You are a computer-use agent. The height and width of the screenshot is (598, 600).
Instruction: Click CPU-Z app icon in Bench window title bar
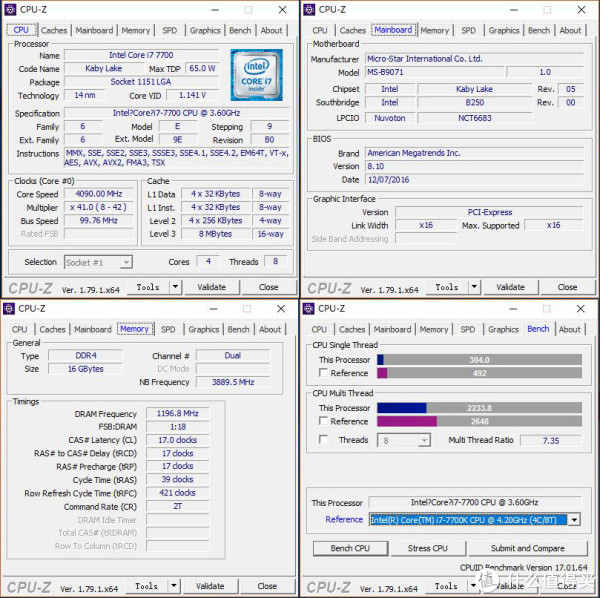(308, 308)
